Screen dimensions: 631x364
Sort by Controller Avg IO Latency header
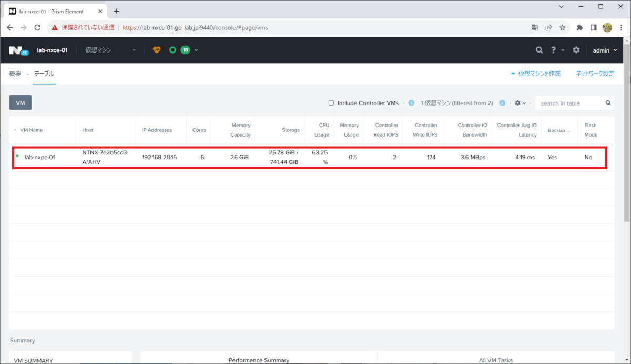pos(517,130)
